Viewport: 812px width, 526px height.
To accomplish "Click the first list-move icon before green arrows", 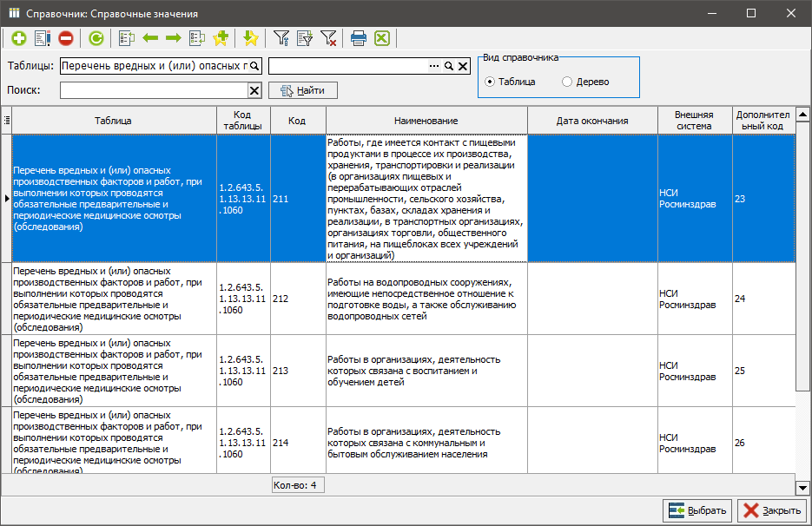I will [x=126, y=38].
